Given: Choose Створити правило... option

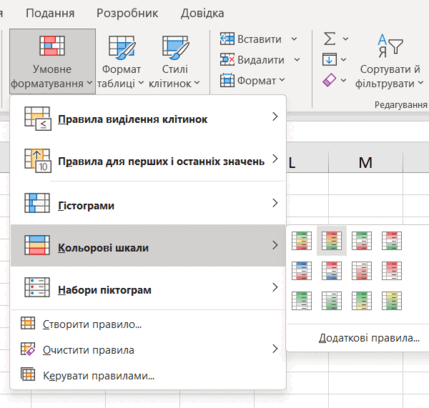Looking at the screenshot, I should 148,324.
